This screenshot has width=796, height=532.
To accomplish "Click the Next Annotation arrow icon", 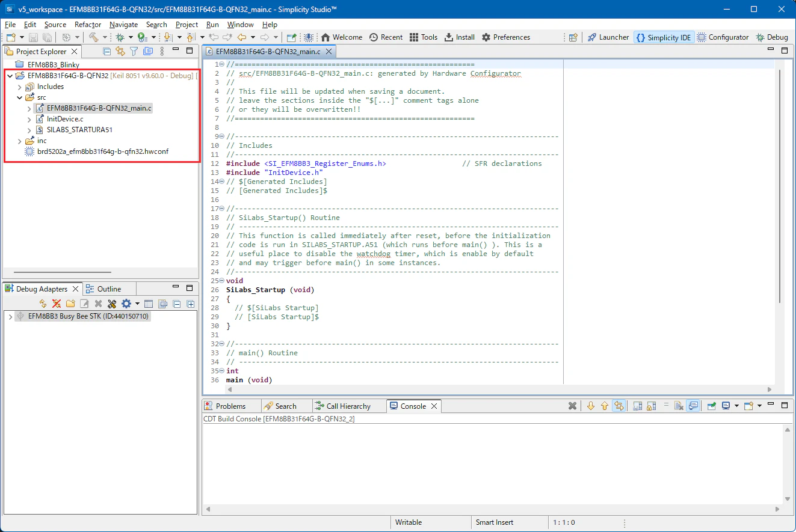I will 168,37.
